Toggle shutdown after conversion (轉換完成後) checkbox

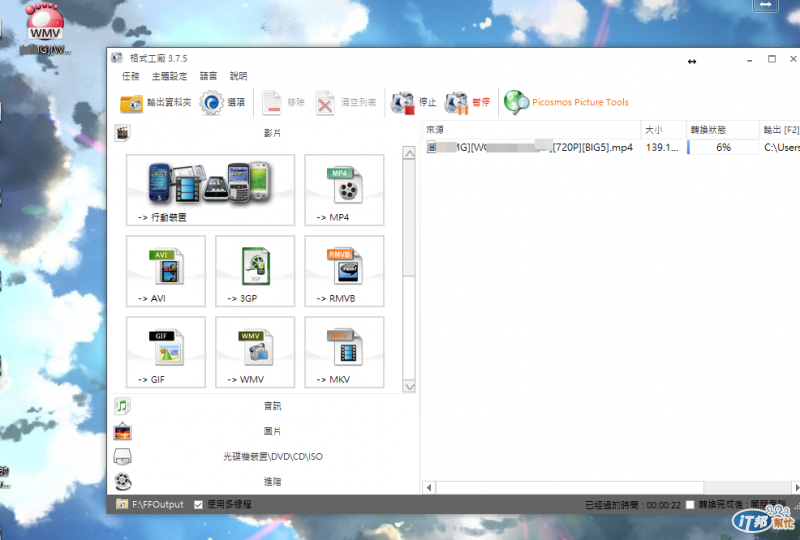coord(690,505)
